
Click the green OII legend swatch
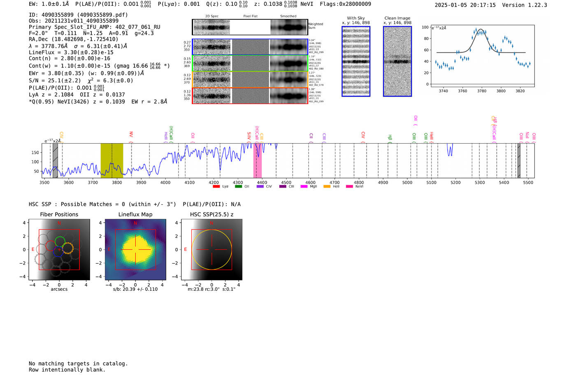pos(239,187)
